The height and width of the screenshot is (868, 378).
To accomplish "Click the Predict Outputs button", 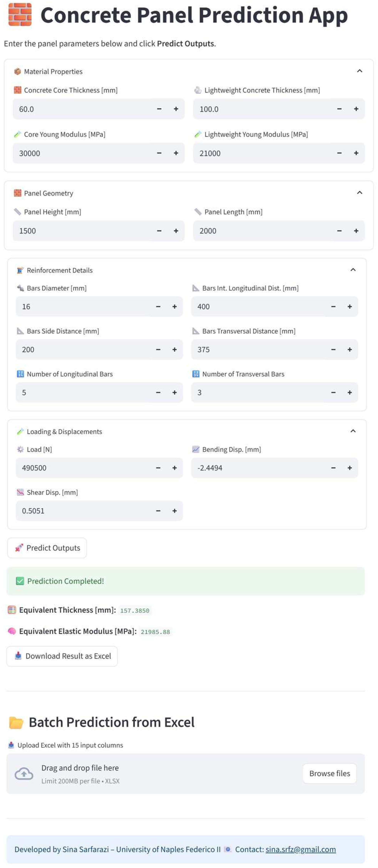I will (x=47, y=548).
